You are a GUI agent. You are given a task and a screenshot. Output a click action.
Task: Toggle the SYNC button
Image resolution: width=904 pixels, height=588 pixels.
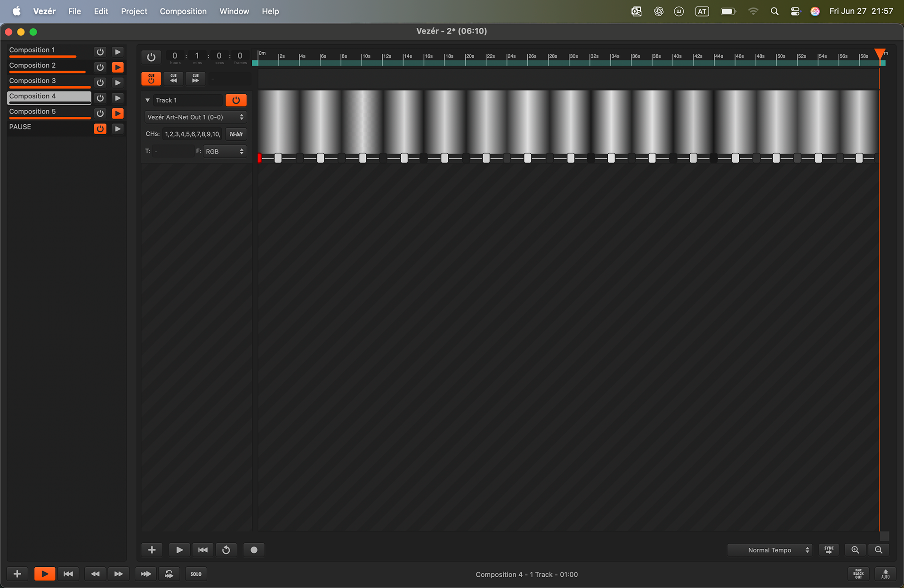click(x=829, y=550)
